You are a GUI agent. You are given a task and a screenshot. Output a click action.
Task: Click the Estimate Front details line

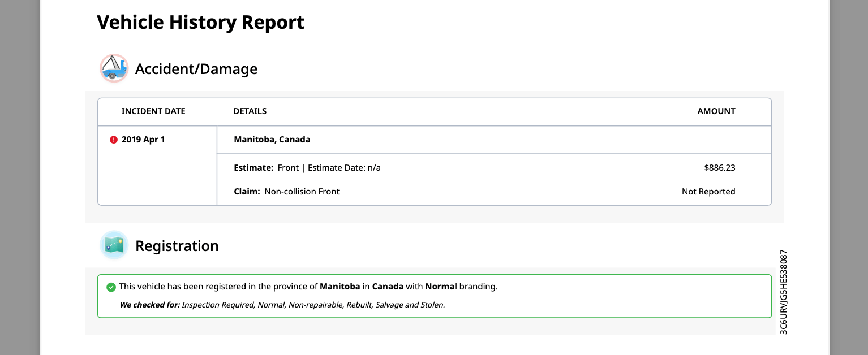pyautogui.click(x=307, y=168)
